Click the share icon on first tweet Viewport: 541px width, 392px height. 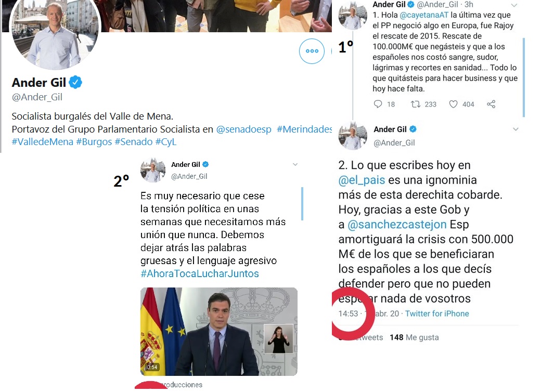click(x=491, y=104)
